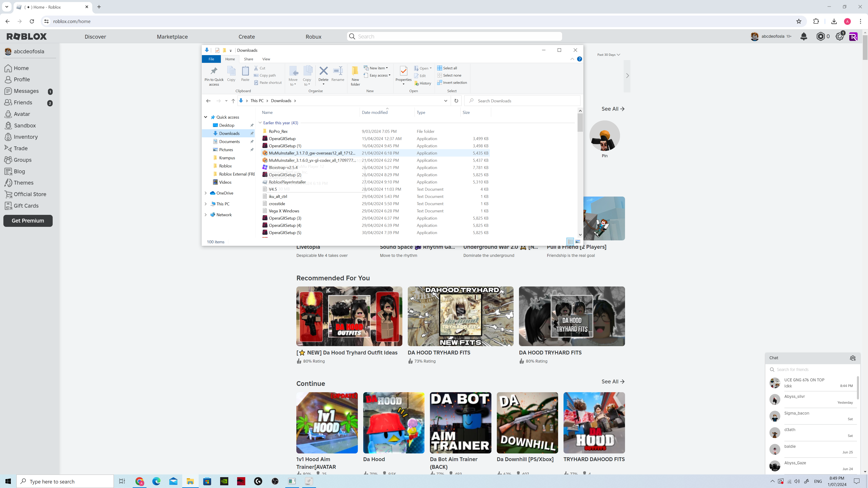Click See All next to Continue
The image size is (868, 488).
[613, 382]
